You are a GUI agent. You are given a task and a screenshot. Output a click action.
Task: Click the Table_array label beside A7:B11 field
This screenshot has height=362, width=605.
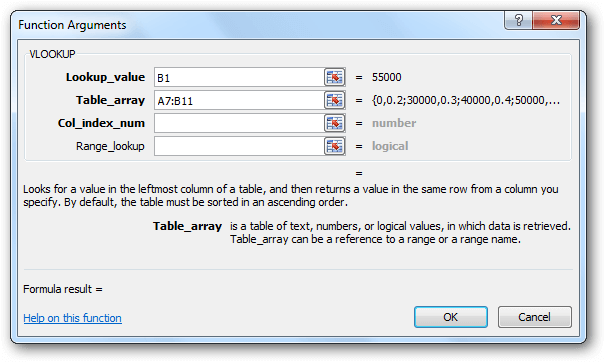pyautogui.click(x=110, y=100)
